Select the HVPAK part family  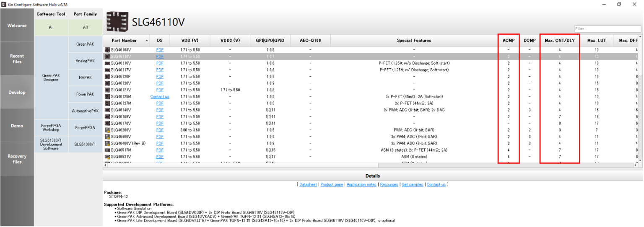click(x=85, y=77)
